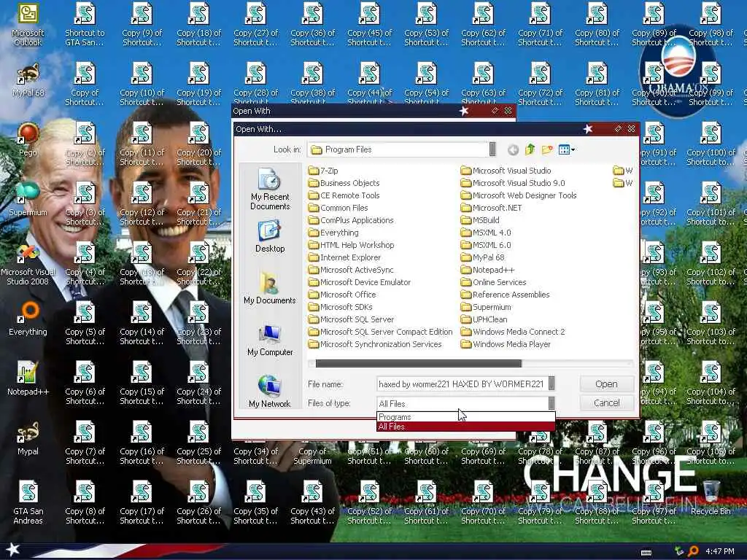Select the Microsoft Office folder
The height and width of the screenshot is (560, 747).
(342, 295)
